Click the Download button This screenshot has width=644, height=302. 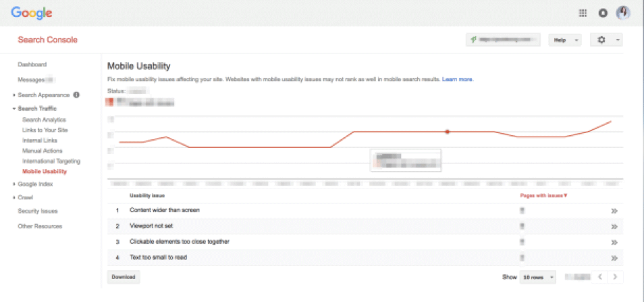124,277
